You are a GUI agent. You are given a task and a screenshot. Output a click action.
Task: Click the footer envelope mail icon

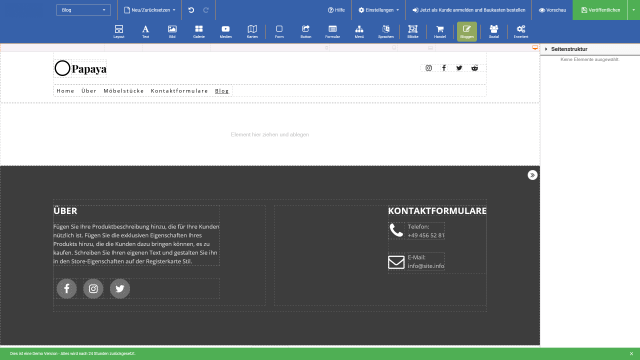tap(396, 262)
